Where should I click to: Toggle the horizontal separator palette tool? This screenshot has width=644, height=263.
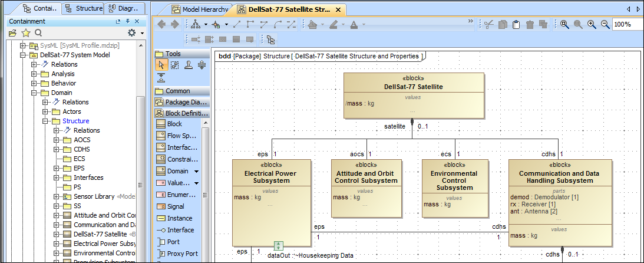(x=202, y=64)
